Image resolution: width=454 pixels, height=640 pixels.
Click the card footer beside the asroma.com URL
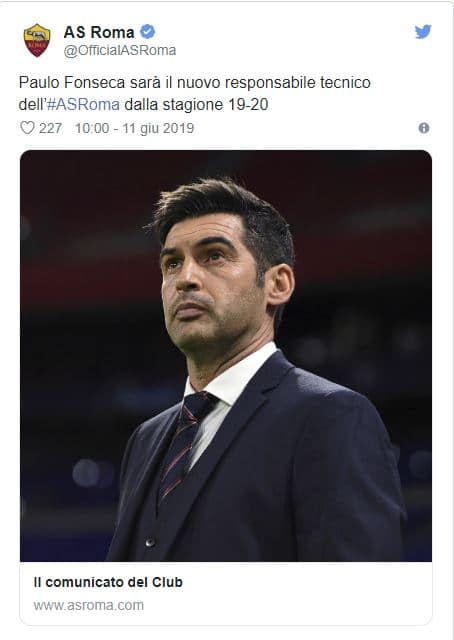tap(226, 593)
